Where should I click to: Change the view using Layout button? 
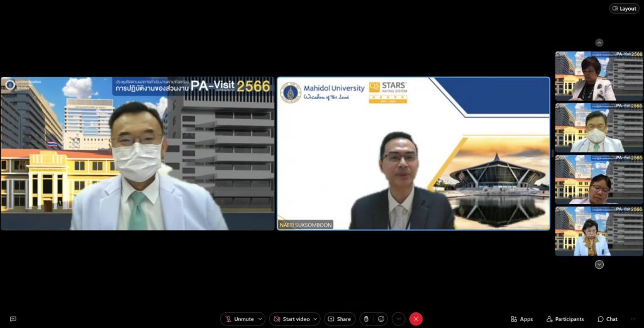pos(624,8)
